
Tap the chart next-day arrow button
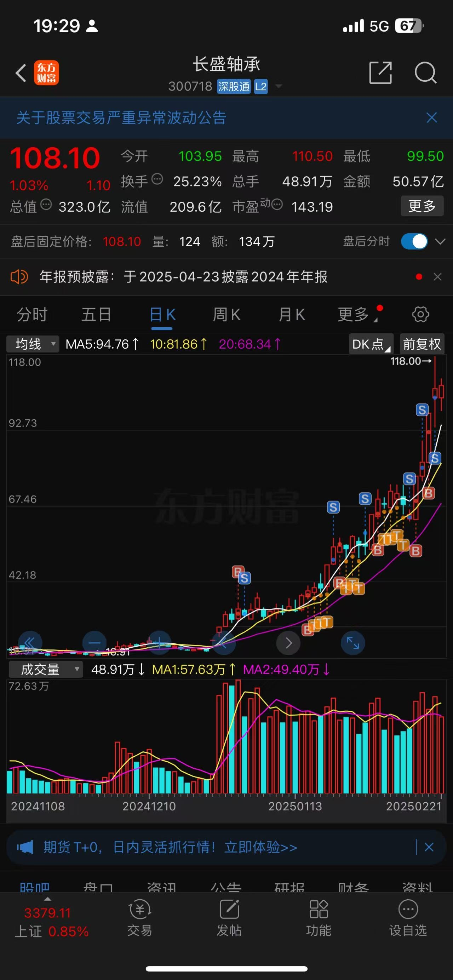click(288, 643)
